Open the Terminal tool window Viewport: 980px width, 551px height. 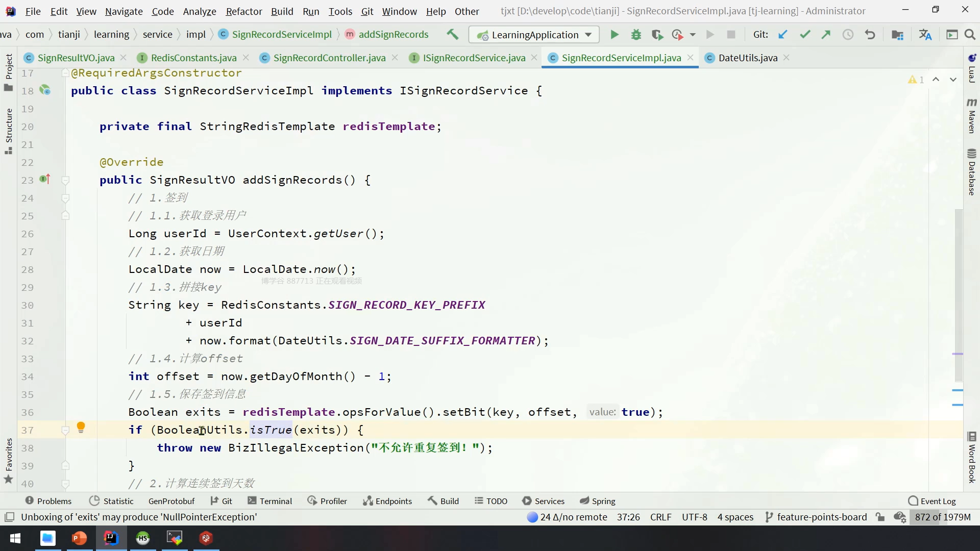[x=269, y=501]
